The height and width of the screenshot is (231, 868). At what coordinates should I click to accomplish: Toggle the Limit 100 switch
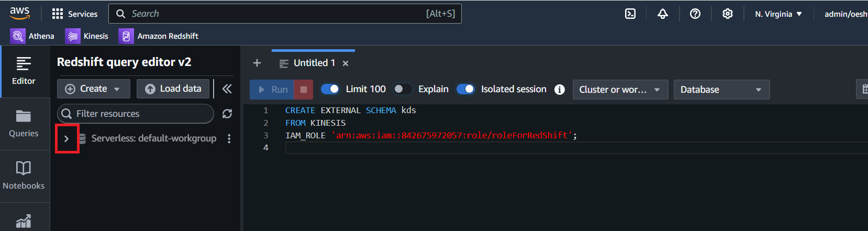point(330,89)
